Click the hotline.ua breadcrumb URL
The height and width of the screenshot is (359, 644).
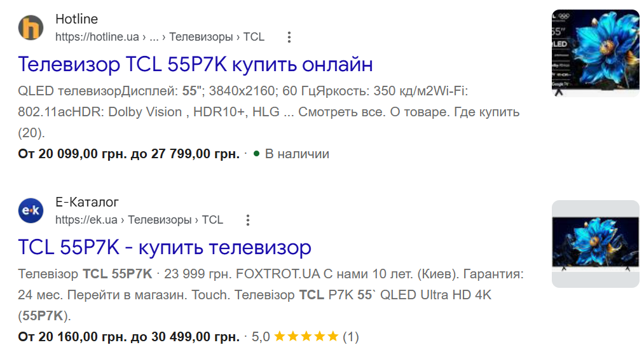160,37
